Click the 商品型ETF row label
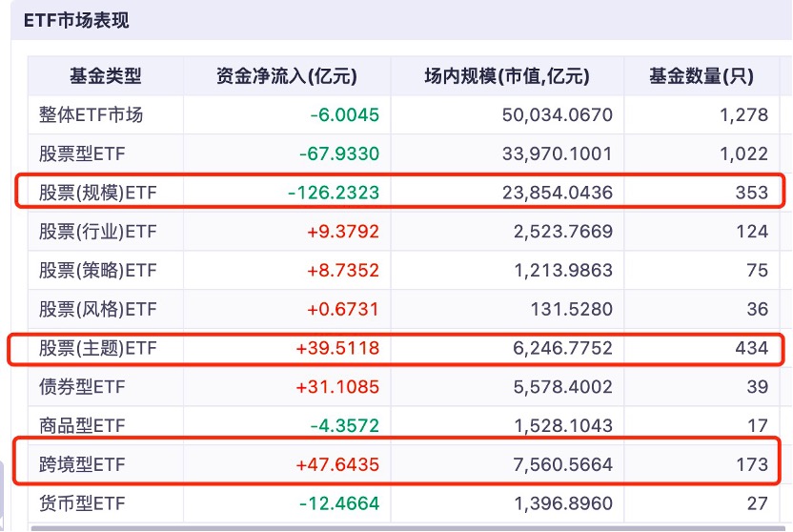Viewport: 793px width, 532px height. tap(82, 426)
